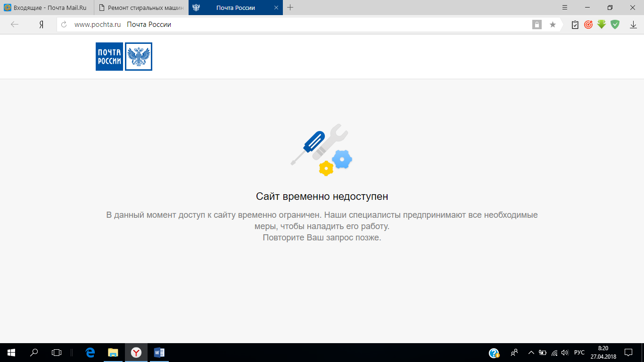The image size is (644, 362).
Task: Expand hidden system tray icons
Action: (531, 353)
